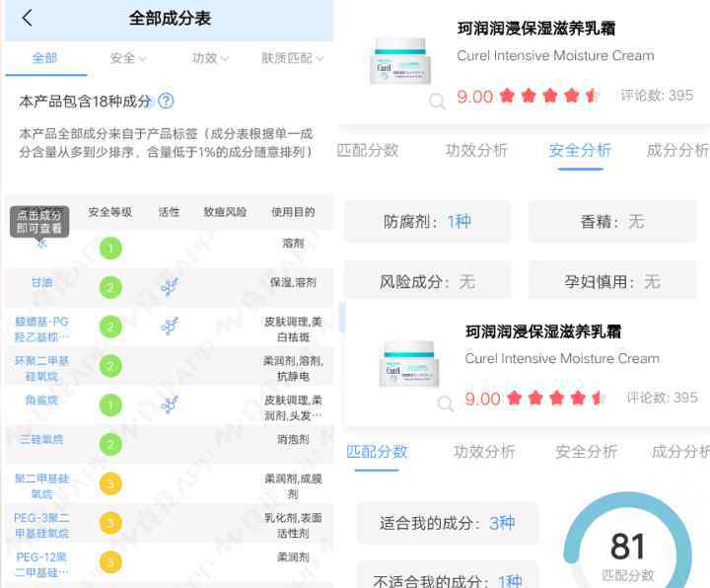Tap the 使用目的 column header

pyautogui.click(x=293, y=212)
